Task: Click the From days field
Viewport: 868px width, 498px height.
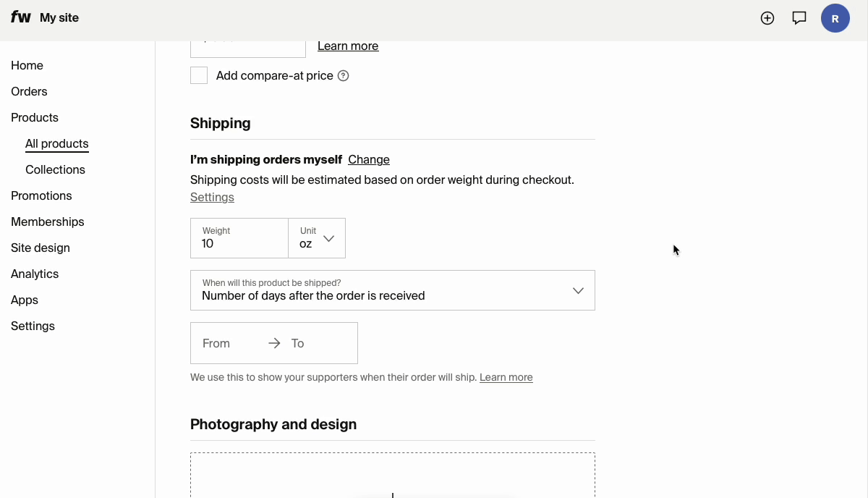Action: point(229,343)
